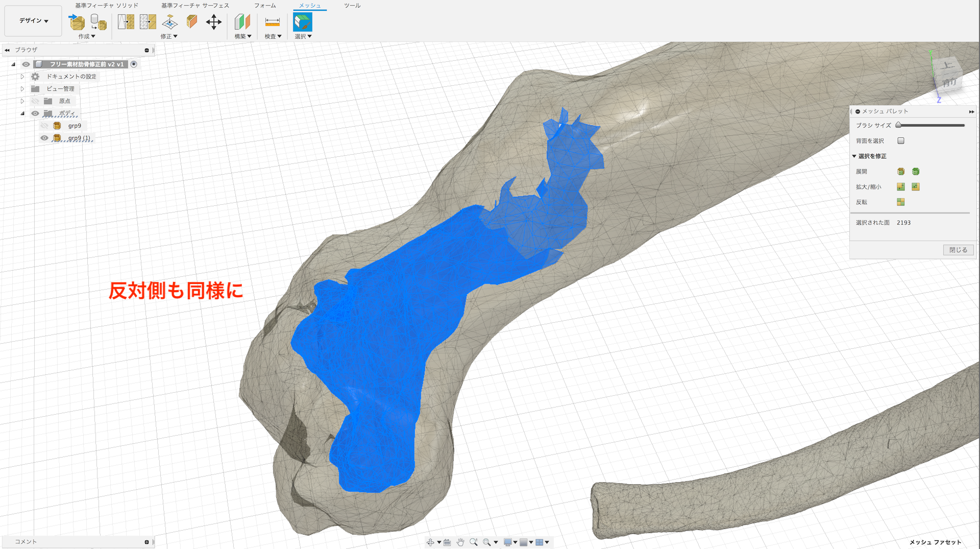Select the mesh Reduce tool icon

[148, 22]
